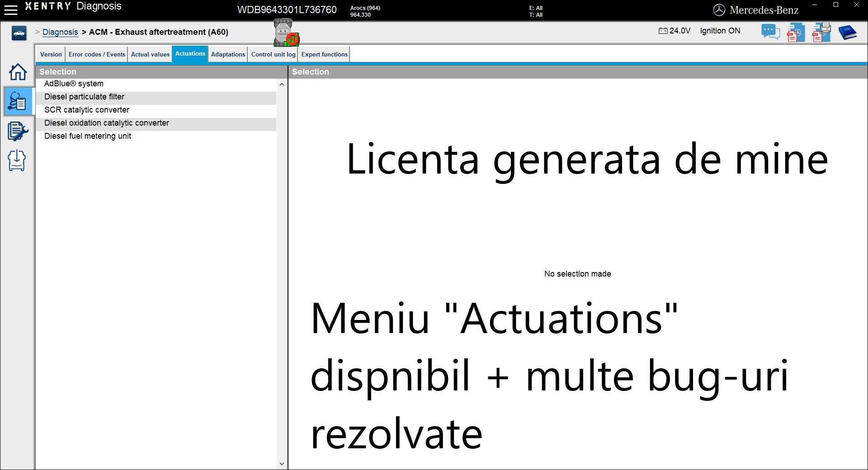Click the PDF document with clock icon

[x=796, y=33]
